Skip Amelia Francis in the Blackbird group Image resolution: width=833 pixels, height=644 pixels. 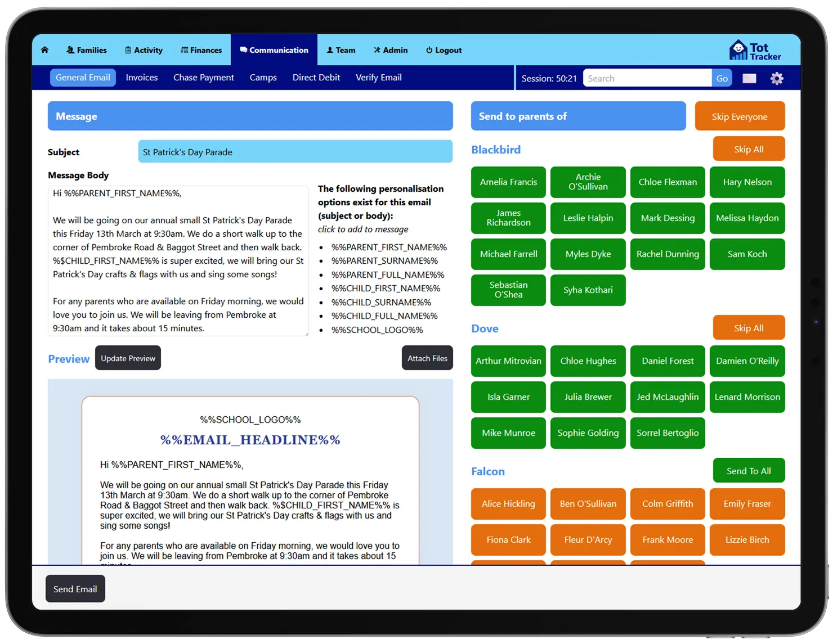coord(508,182)
